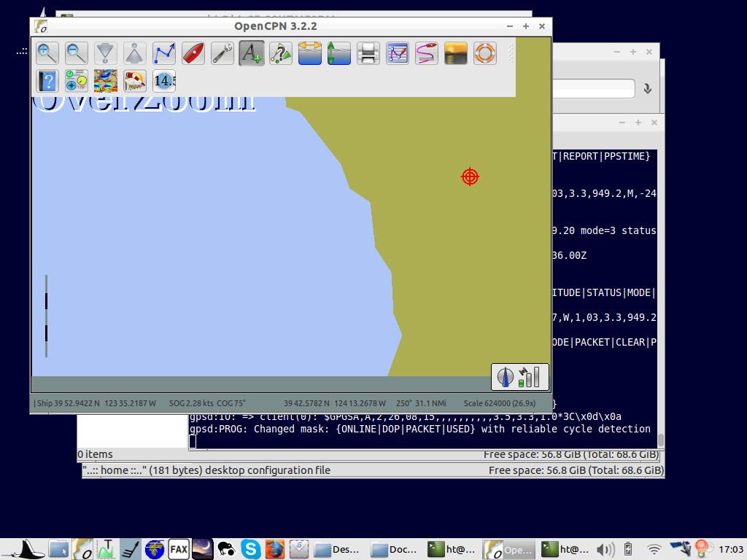The image size is (747, 560).
Task: Toggle the tidal currents display (yellow arrows)
Action: tap(310, 53)
